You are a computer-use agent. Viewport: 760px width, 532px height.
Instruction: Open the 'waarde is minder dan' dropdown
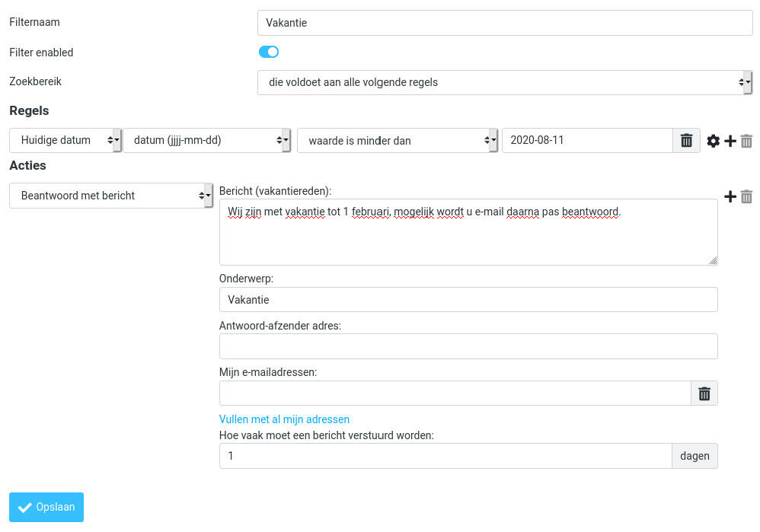coord(398,141)
